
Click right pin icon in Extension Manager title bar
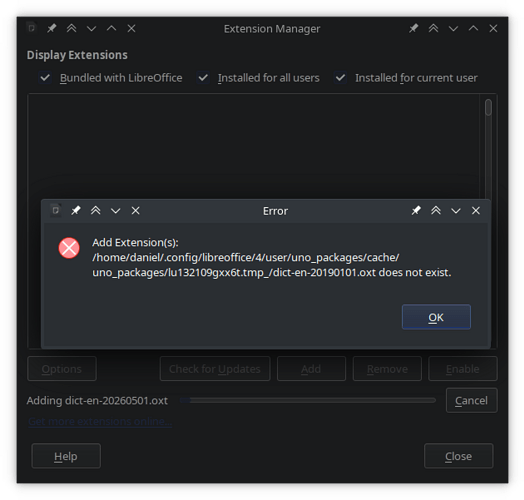[x=413, y=28]
